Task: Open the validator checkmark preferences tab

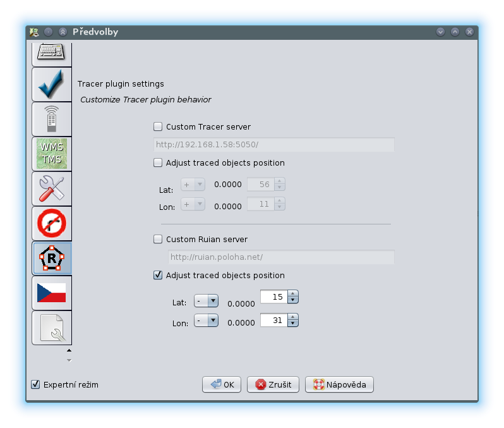Action: [x=51, y=85]
